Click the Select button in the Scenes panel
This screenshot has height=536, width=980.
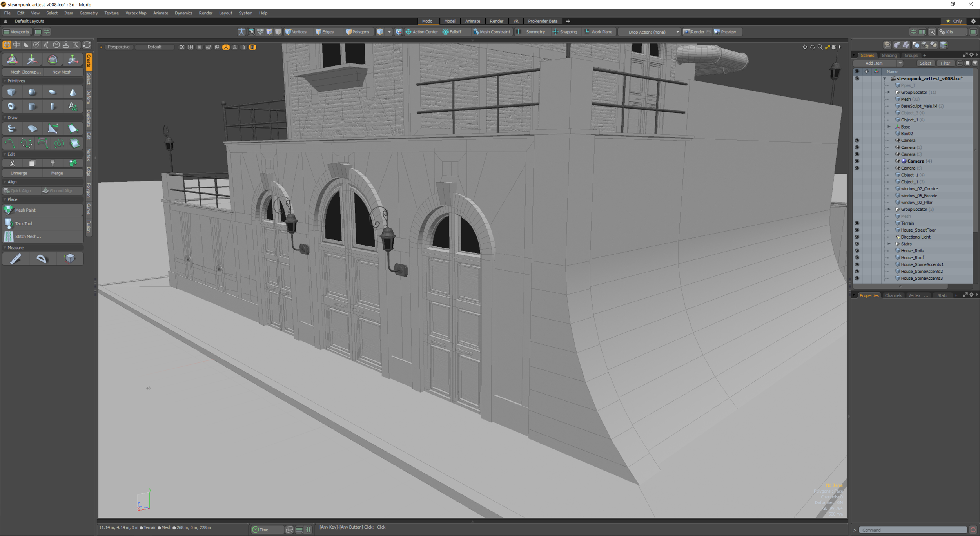click(x=926, y=63)
